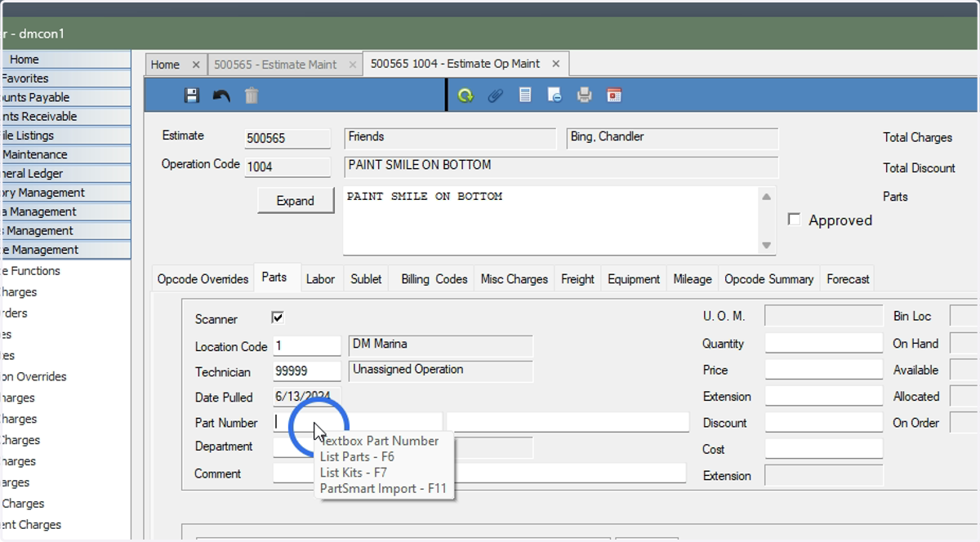
Task: Click the 'Unassigned Operation' technician name
Action: pyautogui.click(x=440, y=371)
